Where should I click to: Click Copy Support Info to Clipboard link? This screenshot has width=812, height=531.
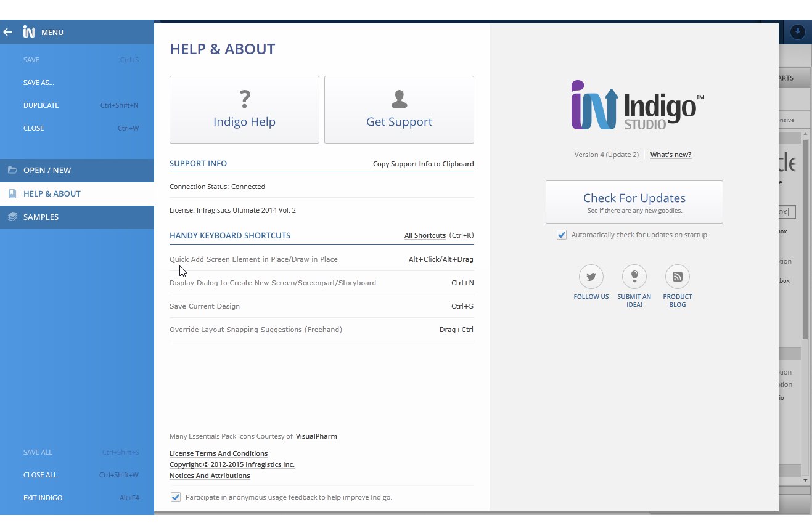[424, 164]
